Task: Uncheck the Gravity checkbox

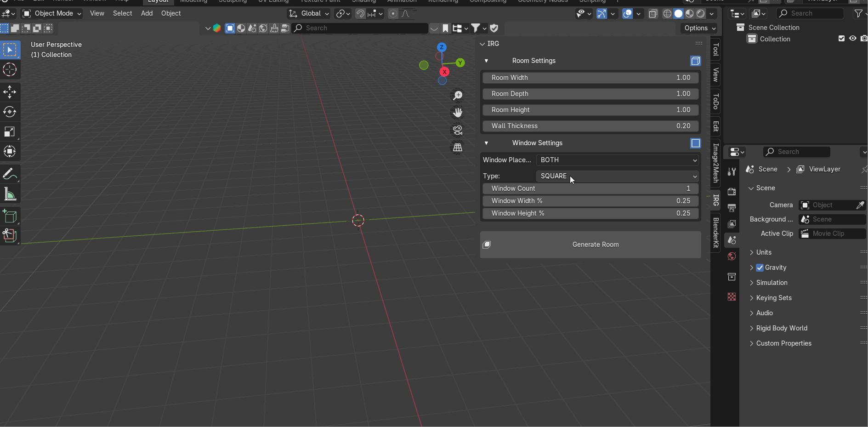Action: (x=760, y=268)
